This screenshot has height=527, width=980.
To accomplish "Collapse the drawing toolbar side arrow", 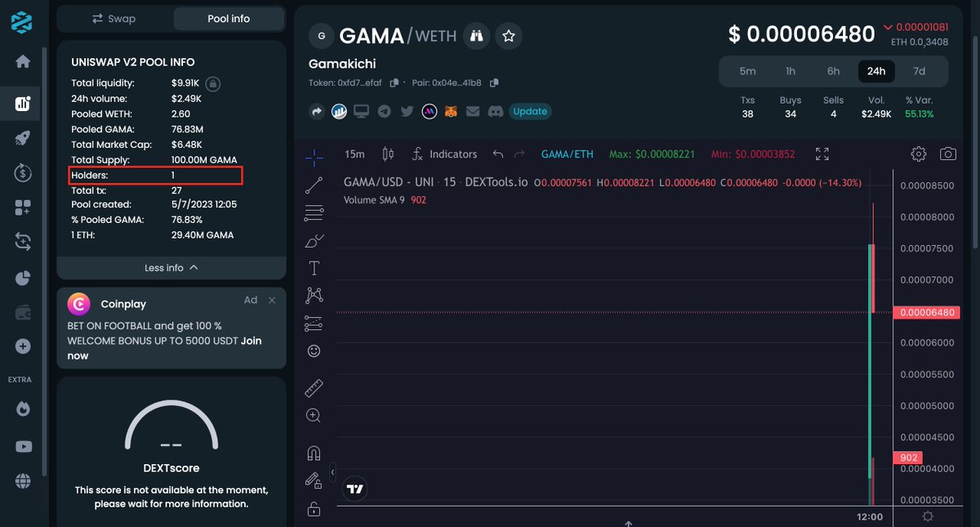I will tap(332, 472).
